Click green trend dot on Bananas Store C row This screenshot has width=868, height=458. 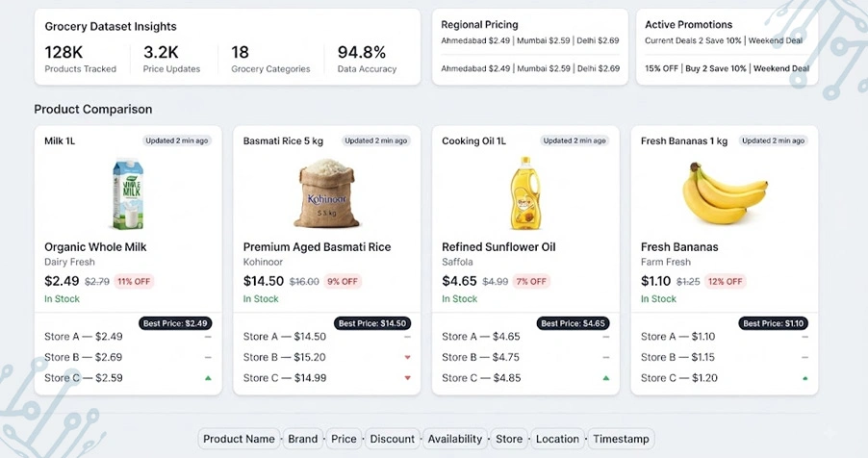coord(804,379)
